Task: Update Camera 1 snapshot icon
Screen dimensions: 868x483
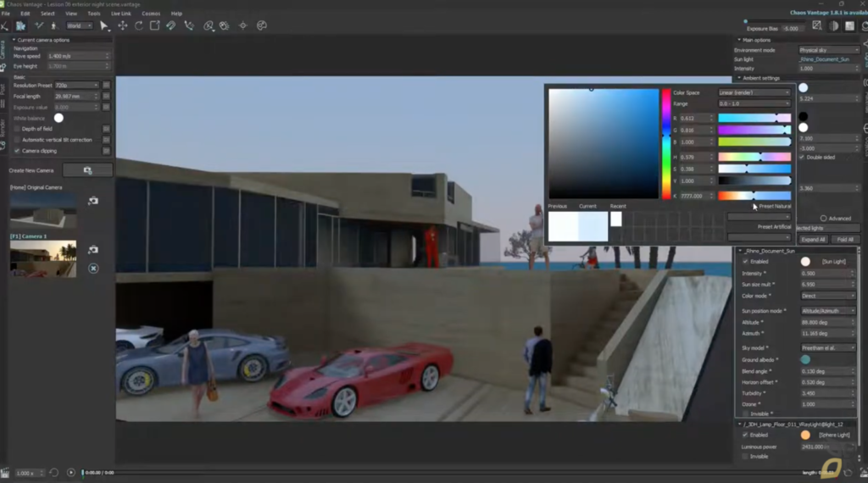Action: coord(93,249)
